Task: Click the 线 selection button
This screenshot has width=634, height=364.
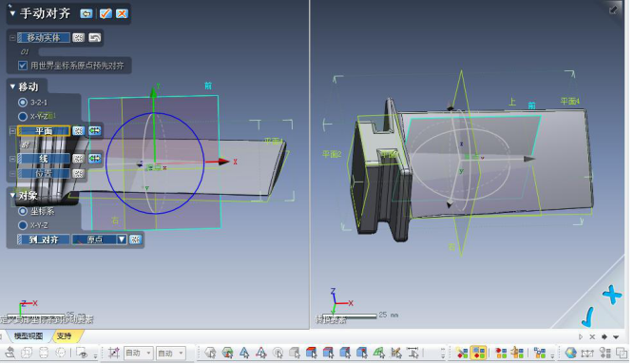Action: (x=44, y=159)
